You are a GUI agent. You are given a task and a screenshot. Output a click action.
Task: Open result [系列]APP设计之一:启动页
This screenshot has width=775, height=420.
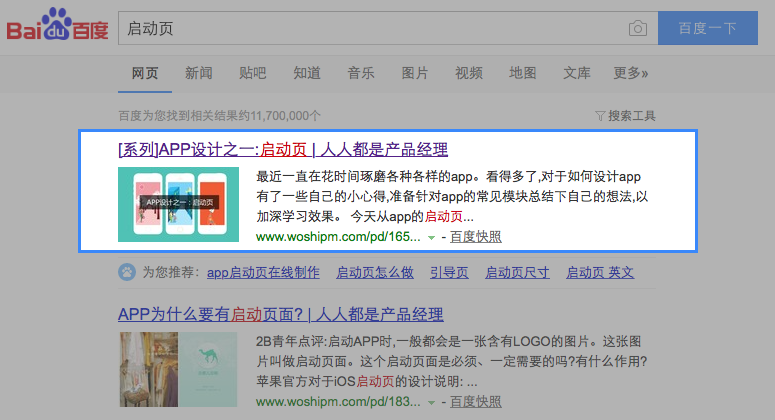point(283,149)
